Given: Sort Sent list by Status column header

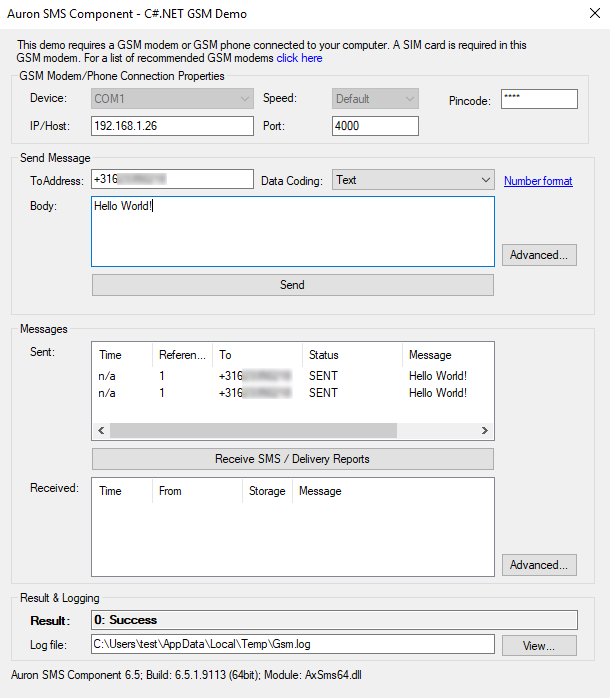Looking at the screenshot, I should [x=350, y=355].
